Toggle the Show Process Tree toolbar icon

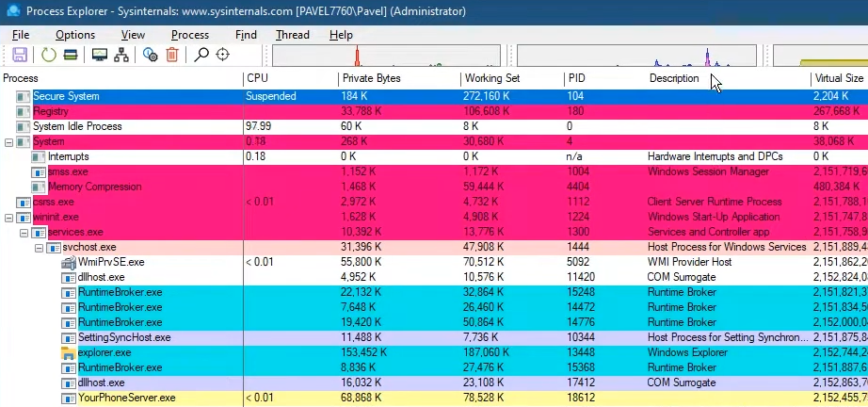(x=121, y=55)
